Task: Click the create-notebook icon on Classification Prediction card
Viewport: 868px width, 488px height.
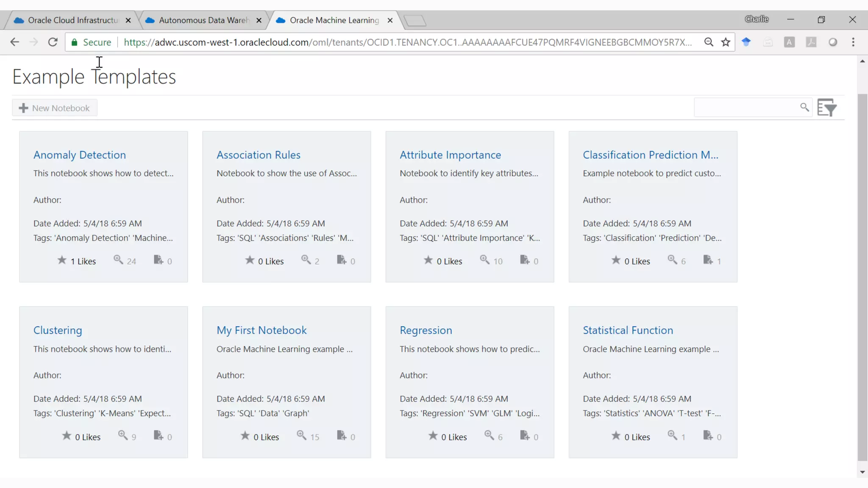Action: 708,260
